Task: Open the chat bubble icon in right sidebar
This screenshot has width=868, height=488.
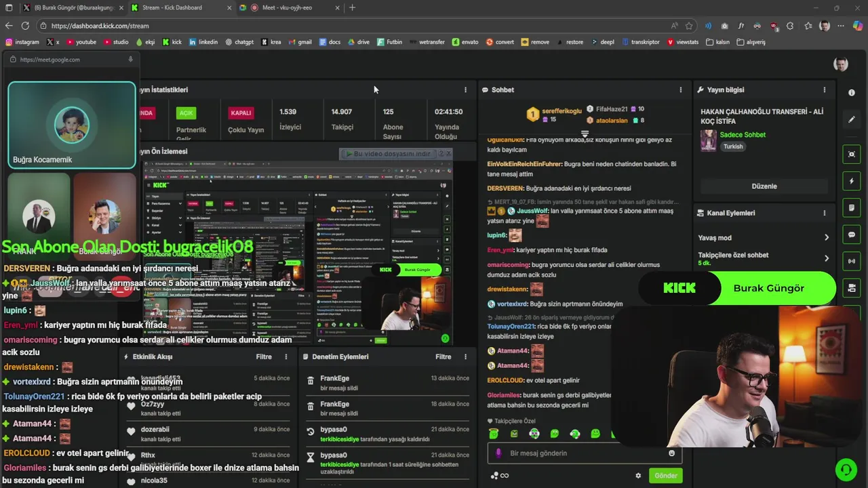Action: 852,235
